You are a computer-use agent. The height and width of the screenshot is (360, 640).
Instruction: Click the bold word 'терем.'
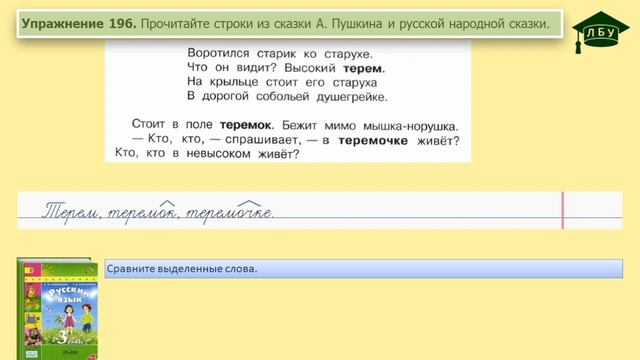364,69
